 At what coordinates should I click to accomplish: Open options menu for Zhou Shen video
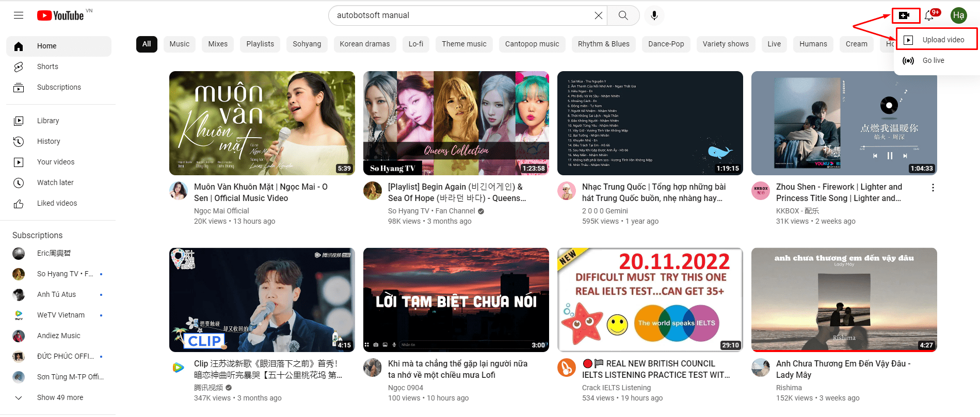(x=933, y=188)
